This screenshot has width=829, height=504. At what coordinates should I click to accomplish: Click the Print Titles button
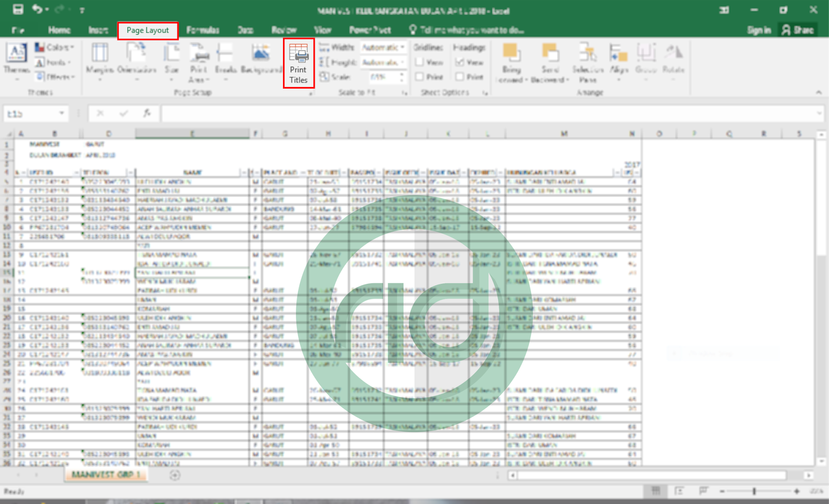298,63
